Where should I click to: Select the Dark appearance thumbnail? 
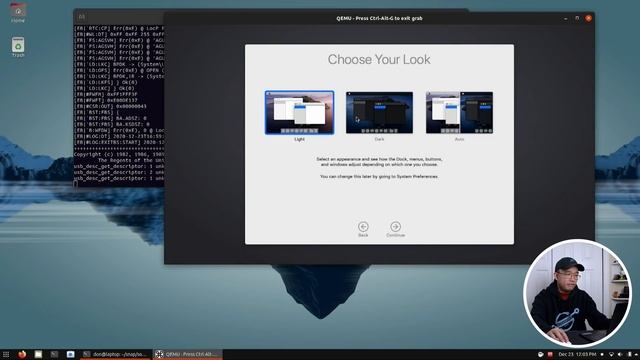(x=379, y=113)
